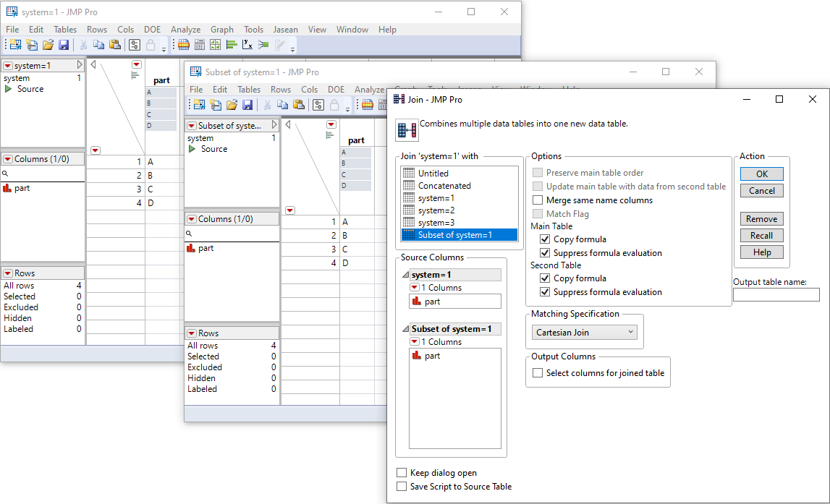This screenshot has height=504, width=830.
Task: Click the Recall button in the Join dialog
Action: (x=761, y=235)
